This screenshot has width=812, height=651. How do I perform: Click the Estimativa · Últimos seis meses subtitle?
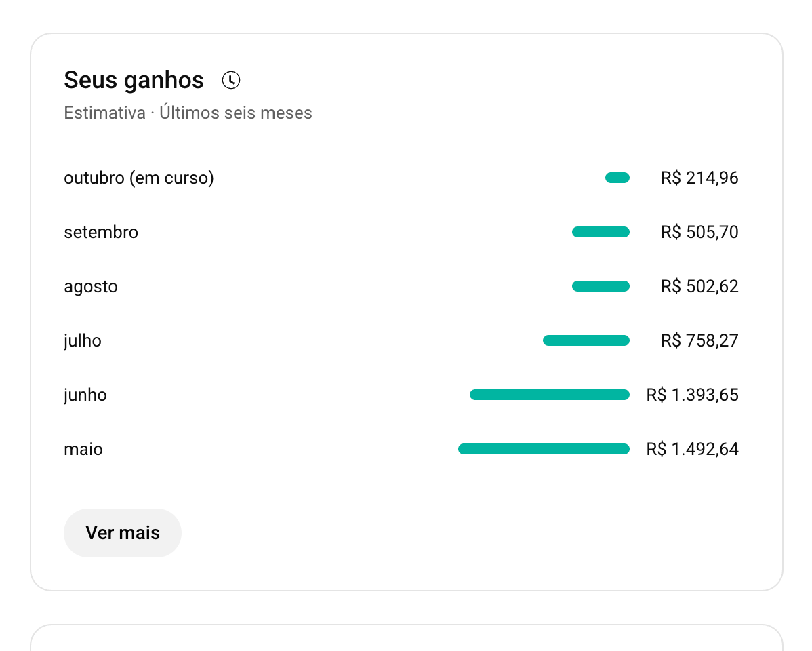point(188,113)
